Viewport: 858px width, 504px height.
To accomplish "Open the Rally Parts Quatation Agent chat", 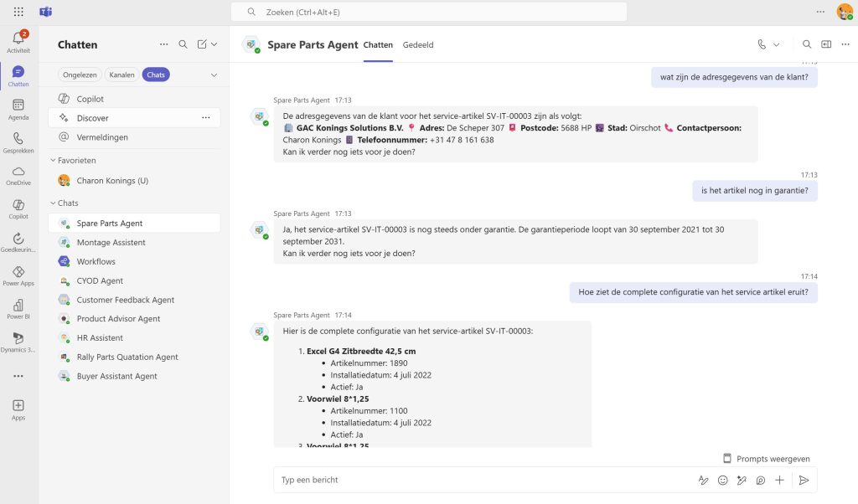I will point(134,357).
